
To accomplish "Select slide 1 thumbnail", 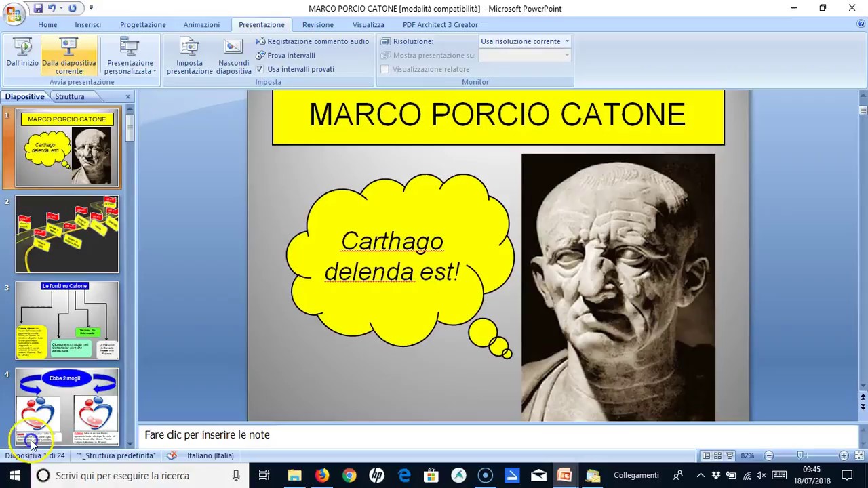I will point(67,148).
